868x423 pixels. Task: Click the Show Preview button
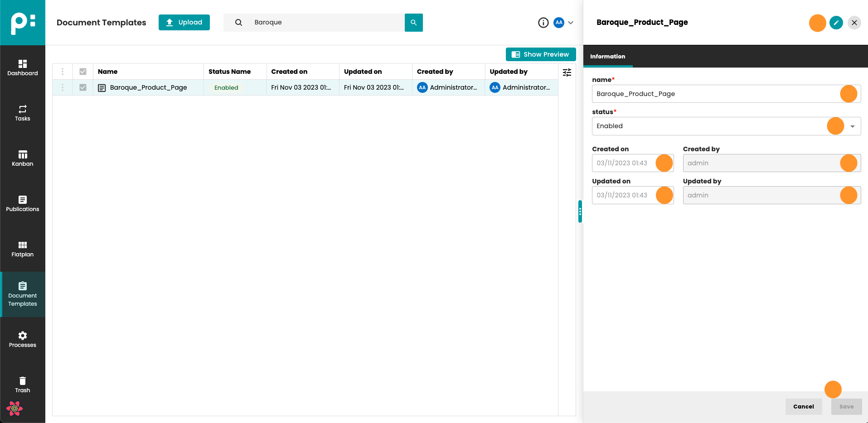[540, 54]
